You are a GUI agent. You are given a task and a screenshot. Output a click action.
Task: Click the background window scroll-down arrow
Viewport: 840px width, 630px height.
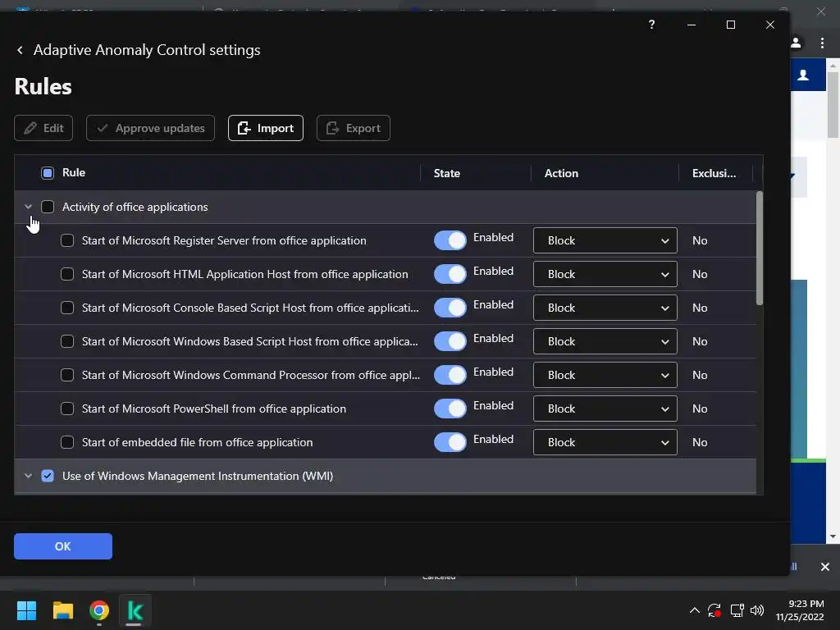click(x=833, y=536)
